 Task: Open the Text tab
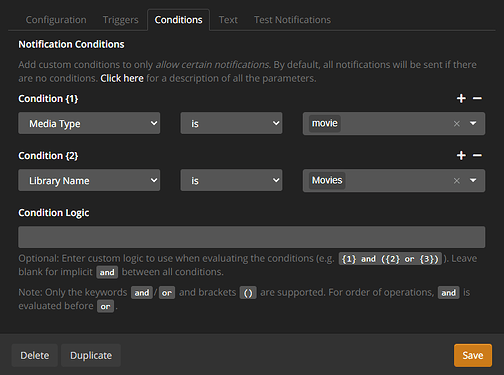[228, 20]
